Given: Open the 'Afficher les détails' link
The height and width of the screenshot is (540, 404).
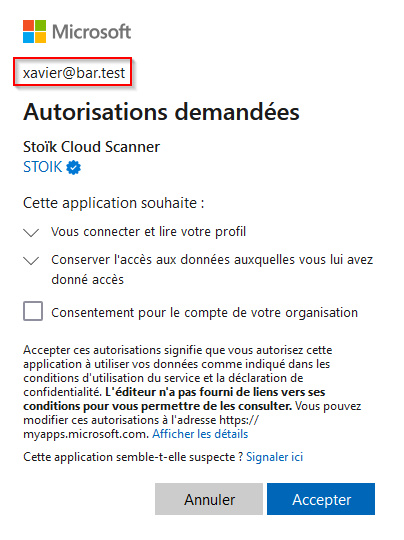Looking at the screenshot, I should (x=200, y=434).
